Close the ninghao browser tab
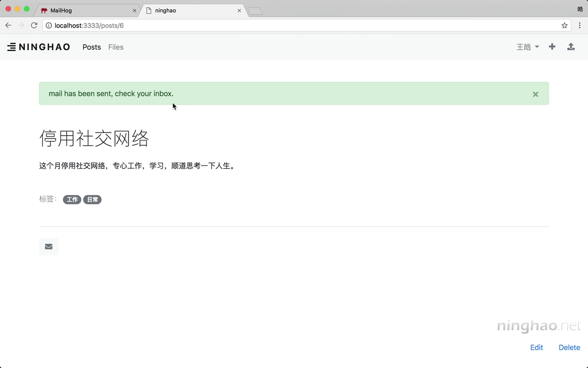Viewport: 588px width, 368px height. tap(239, 10)
